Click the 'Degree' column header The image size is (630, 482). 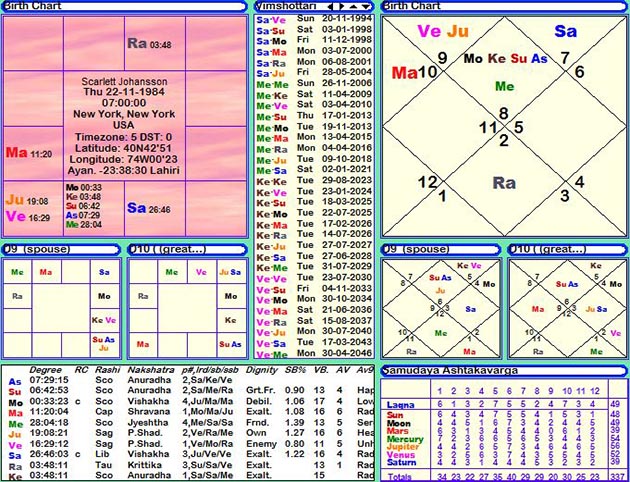[45, 370]
